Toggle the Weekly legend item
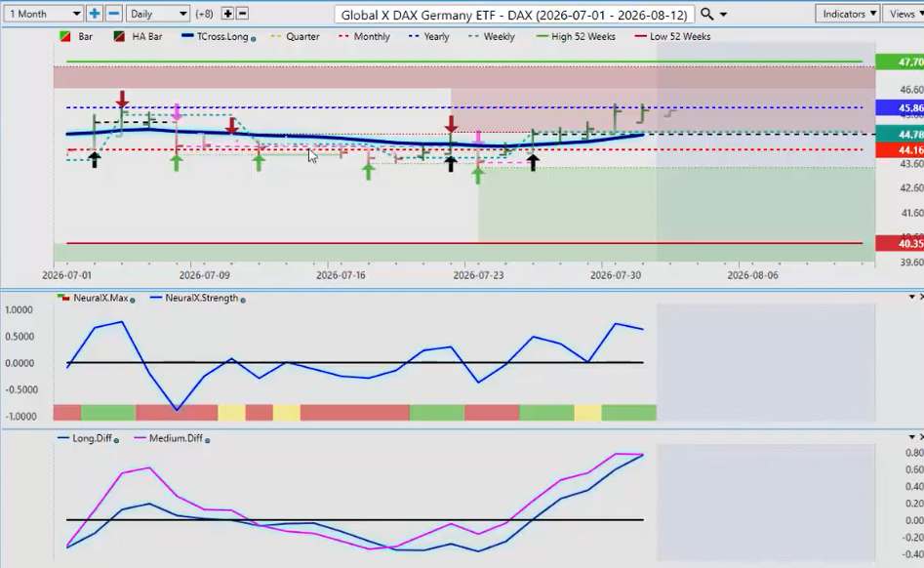This screenshot has width=924, height=568. 492,36
